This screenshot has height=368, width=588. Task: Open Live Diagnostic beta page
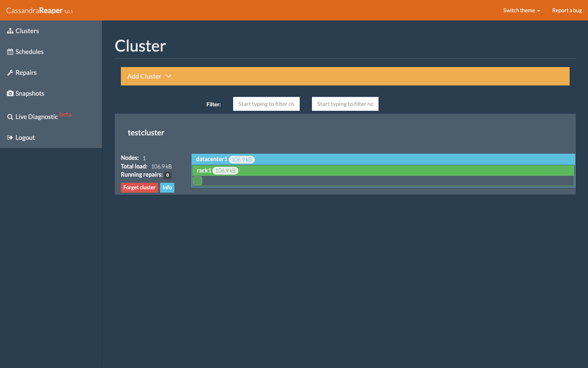click(x=51, y=116)
